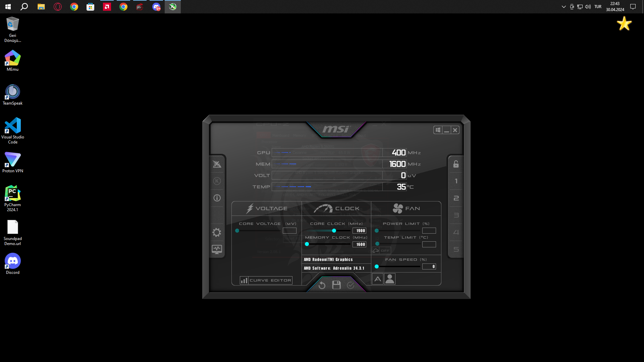Open network status tray icon
Image resolution: width=644 pixels, height=362 pixels.
coord(580,7)
